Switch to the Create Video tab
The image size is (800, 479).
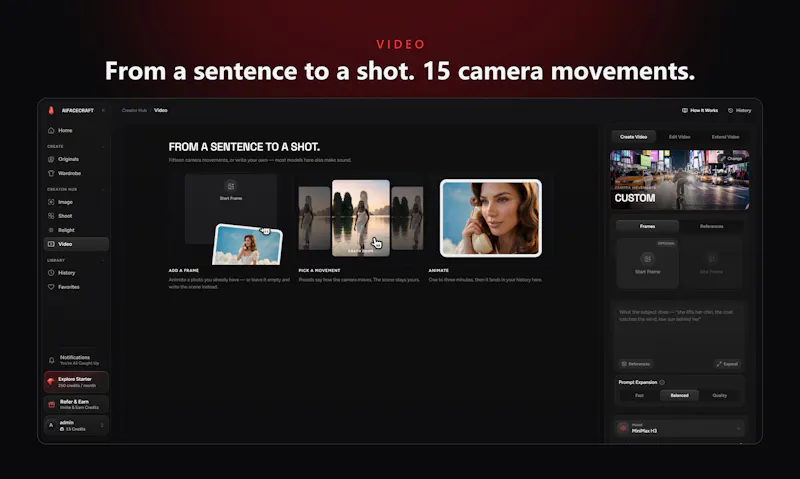click(x=633, y=137)
